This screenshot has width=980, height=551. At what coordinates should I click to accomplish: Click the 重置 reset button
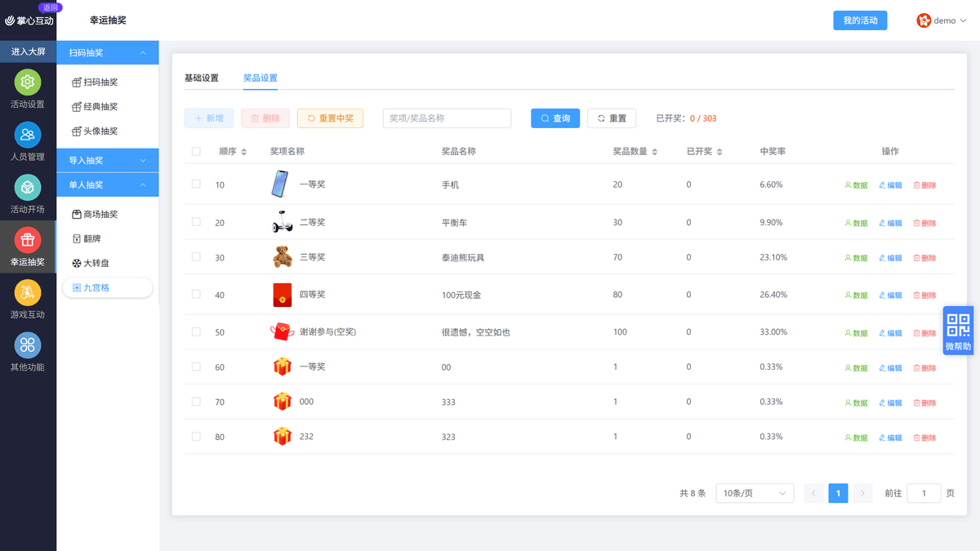click(x=612, y=118)
